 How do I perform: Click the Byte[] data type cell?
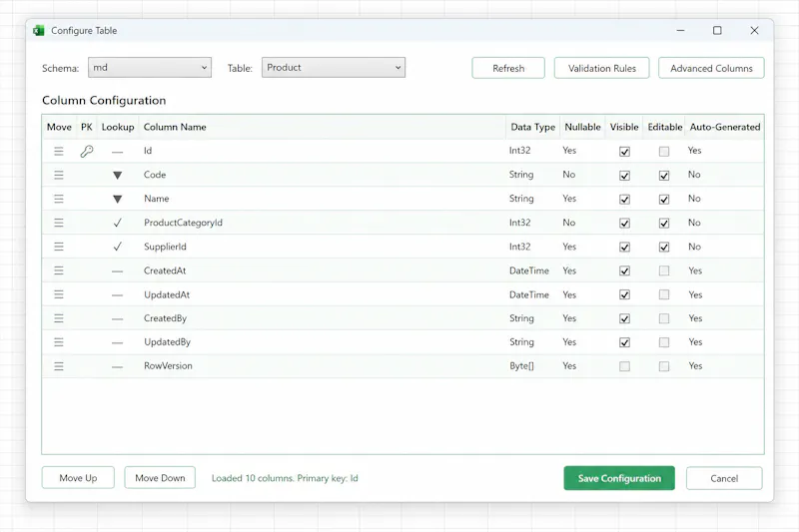coord(521,365)
